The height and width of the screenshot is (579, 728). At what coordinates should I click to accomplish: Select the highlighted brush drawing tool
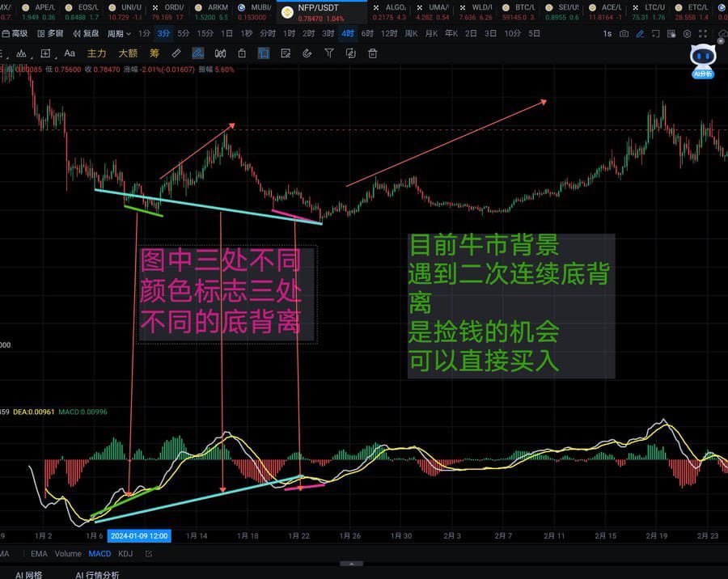click(x=197, y=53)
